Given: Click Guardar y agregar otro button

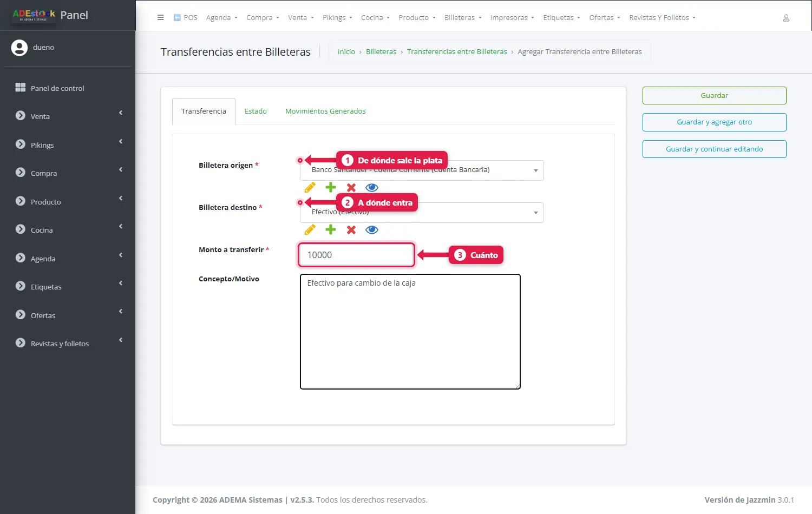Looking at the screenshot, I should pyautogui.click(x=714, y=122).
